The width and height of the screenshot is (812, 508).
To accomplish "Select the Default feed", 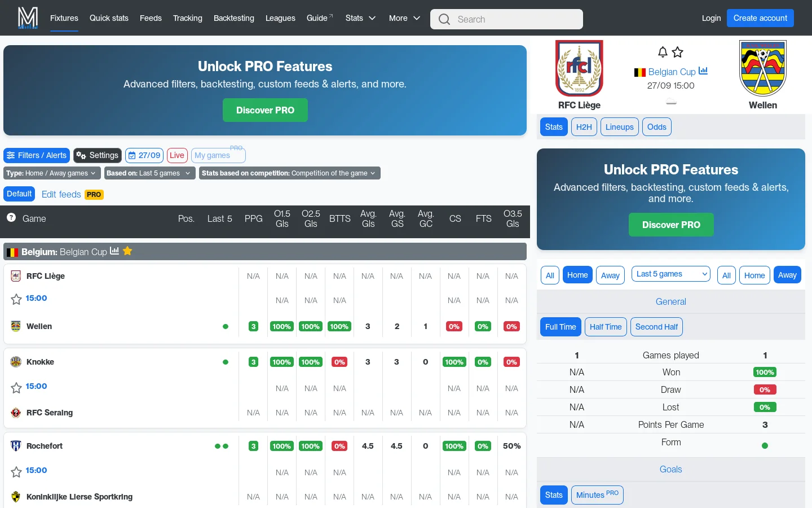I will pyautogui.click(x=19, y=194).
